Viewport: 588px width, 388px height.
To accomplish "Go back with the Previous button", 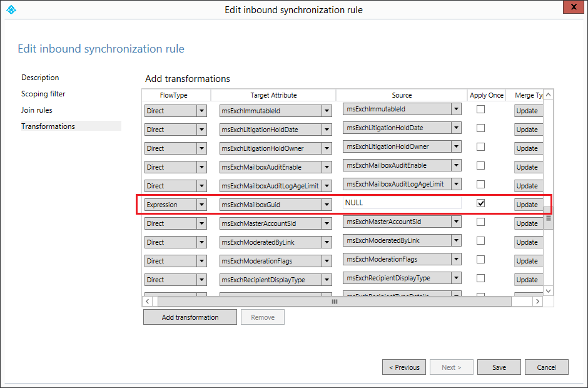I will [x=404, y=367].
